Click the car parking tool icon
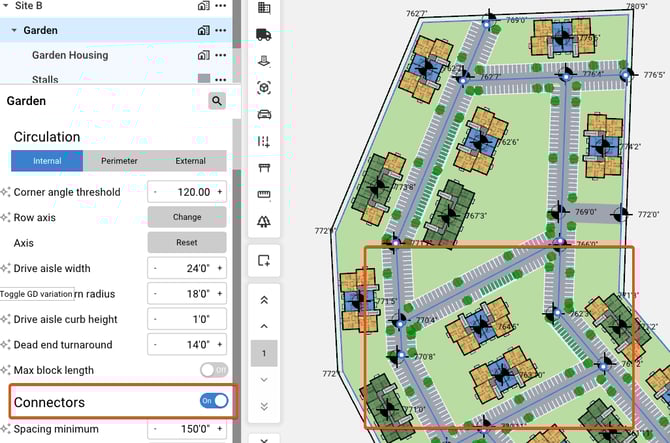 (264, 114)
